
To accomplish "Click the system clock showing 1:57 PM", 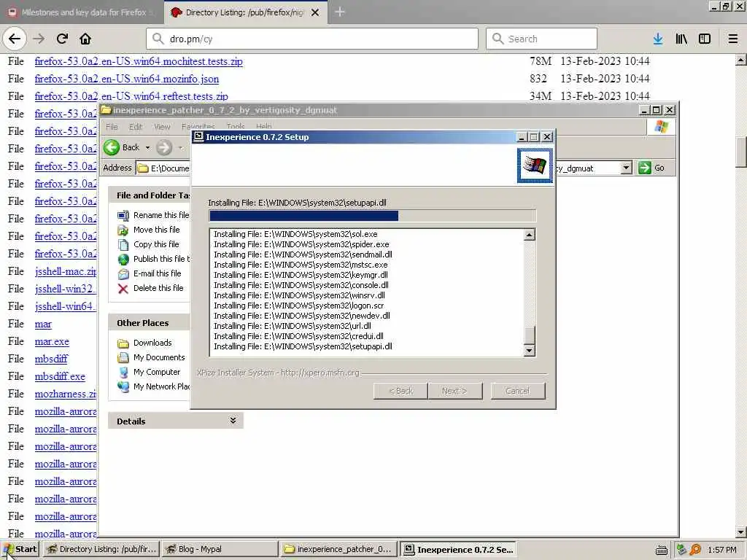I will (721, 550).
